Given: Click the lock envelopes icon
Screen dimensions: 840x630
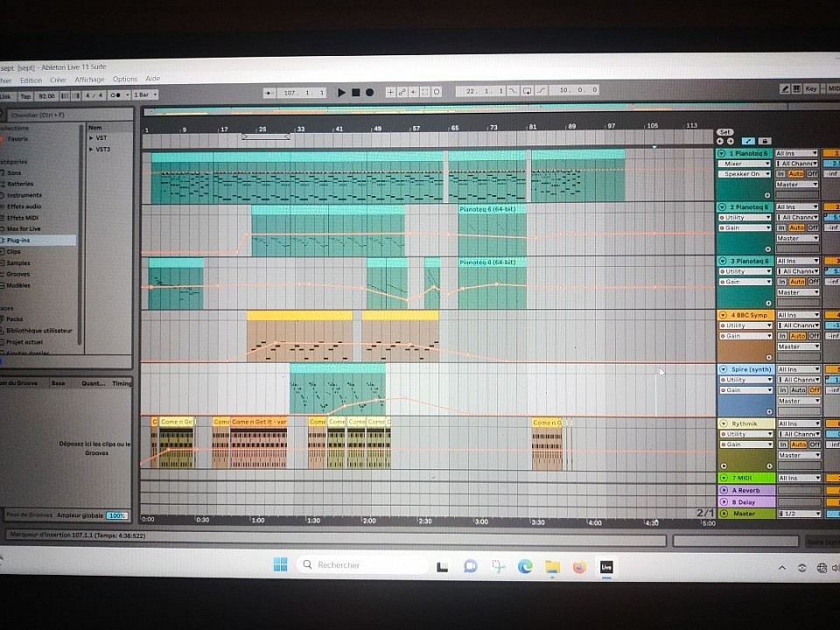Looking at the screenshot, I should tap(765, 141).
